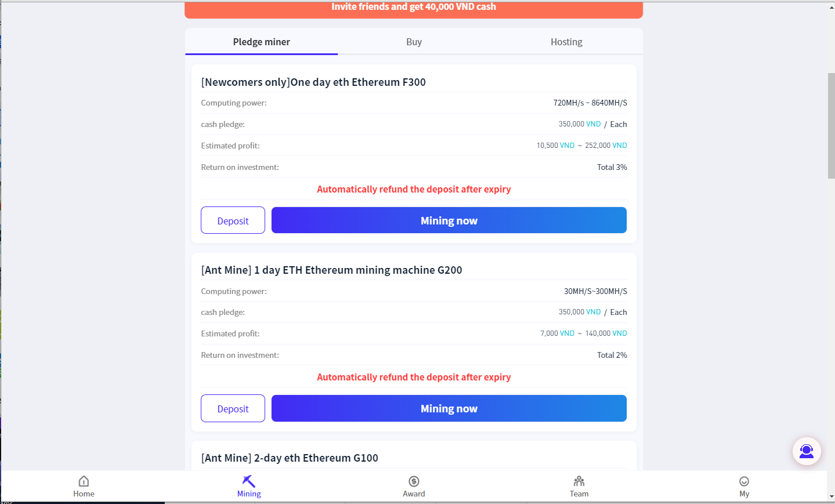Click the scrollbar down arrow
This screenshot has height=504, width=835.
(831, 497)
